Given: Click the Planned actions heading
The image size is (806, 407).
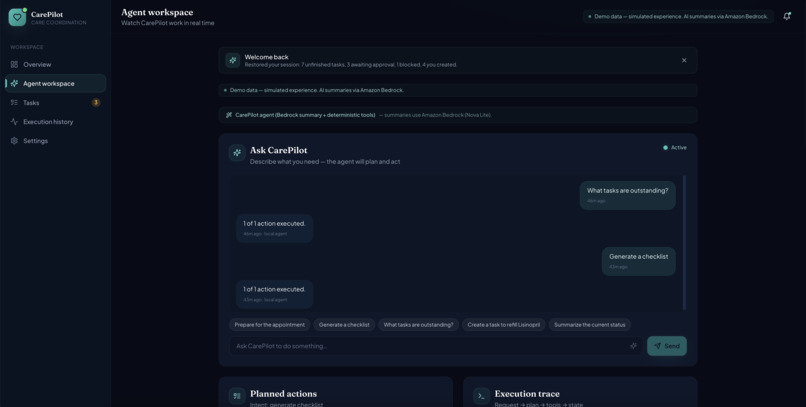Looking at the screenshot, I should click(283, 394).
